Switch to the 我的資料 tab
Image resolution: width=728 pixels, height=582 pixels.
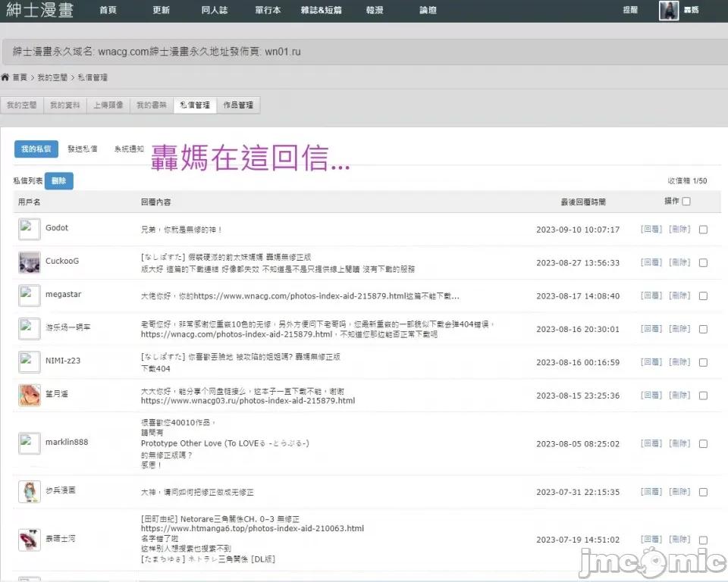click(65, 105)
